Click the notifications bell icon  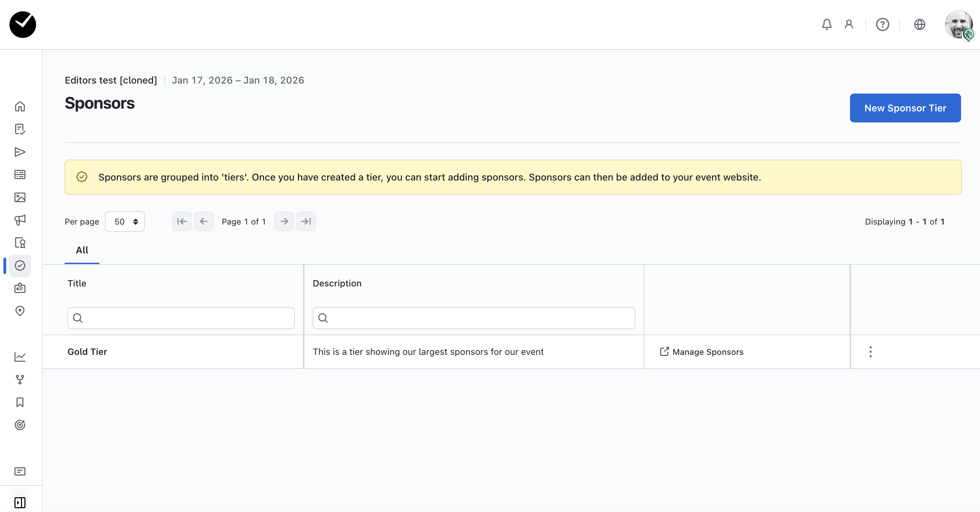click(x=826, y=24)
